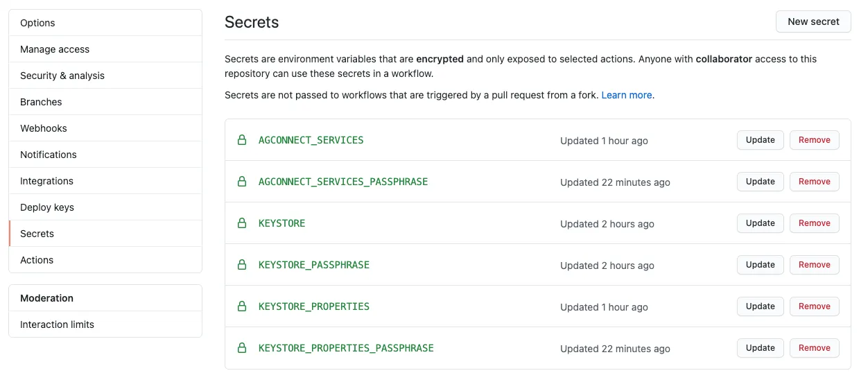Click KEYSTORE_PROPERTIES "Updated 1 hour ago" text
Image resolution: width=868 pixels, height=382 pixels.
[604, 307]
